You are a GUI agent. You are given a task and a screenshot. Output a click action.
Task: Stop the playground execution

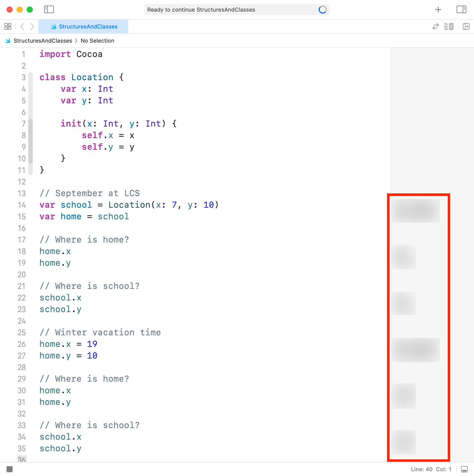[x=10, y=469]
